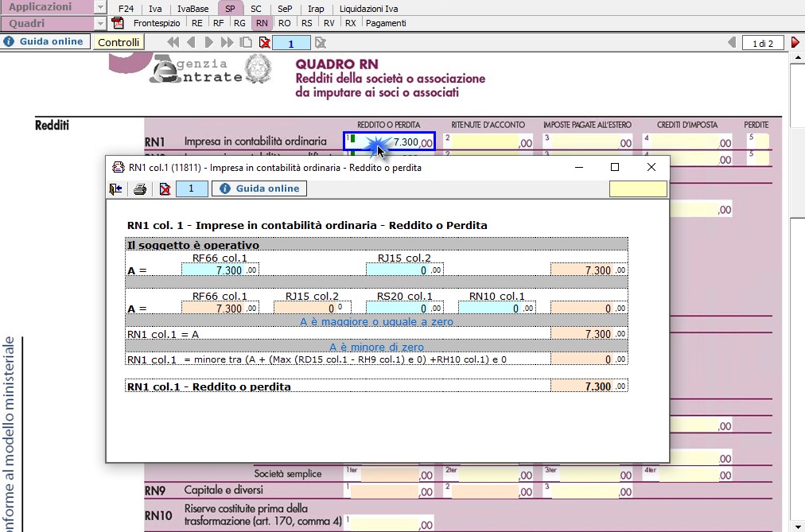The width and height of the screenshot is (805, 532).
Task: Click 'A è maggiore o uguale a zero' link
Action: [x=376, y=321]
